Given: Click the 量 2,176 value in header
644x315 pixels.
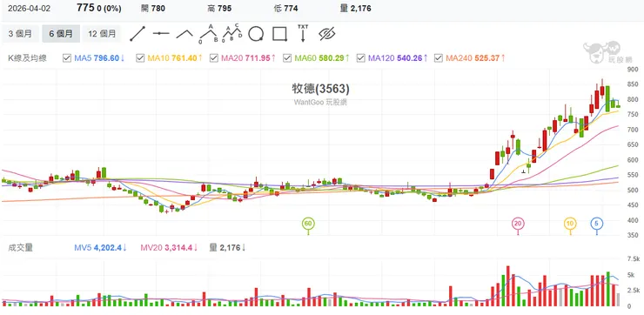Looking at the screenshot, I should (x=356, y=9).
